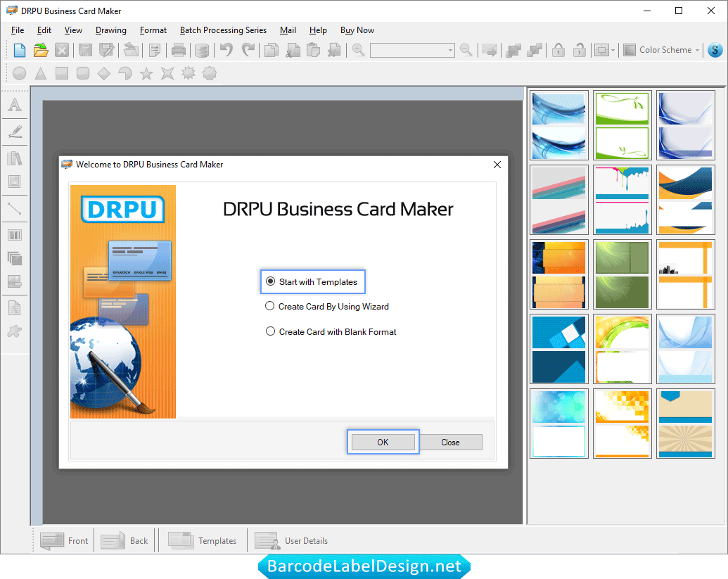Choose the blue wave template thumbnail
This screenshot has height=579, width=728.
point(558,125)
